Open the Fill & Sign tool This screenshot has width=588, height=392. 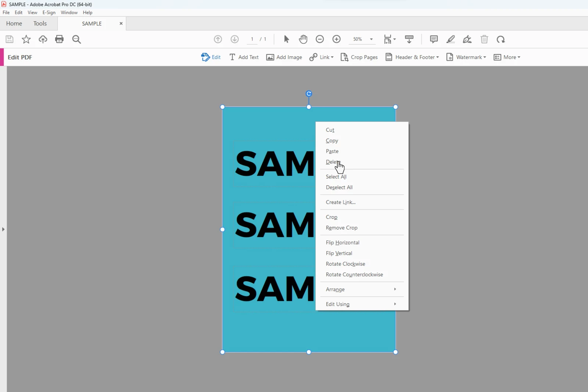(467, 39)
